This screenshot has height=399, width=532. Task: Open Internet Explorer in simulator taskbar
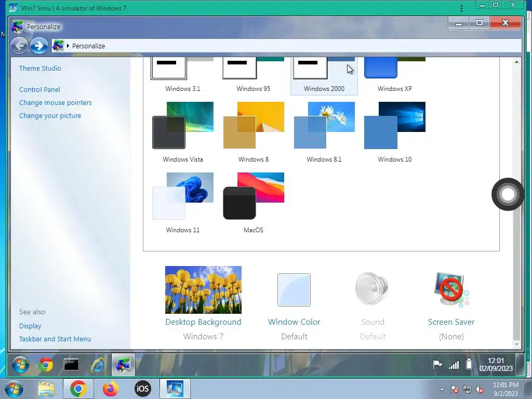97,365
